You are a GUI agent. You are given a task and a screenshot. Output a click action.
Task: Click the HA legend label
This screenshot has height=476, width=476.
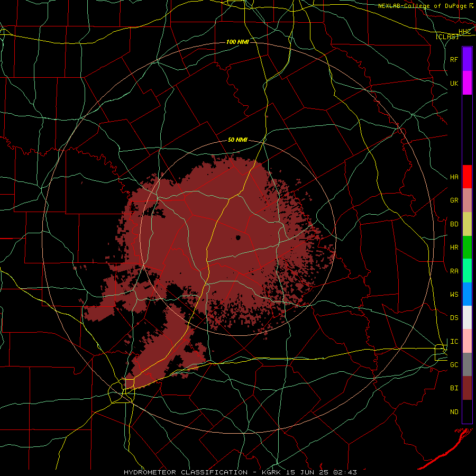[x=454, y=177]
